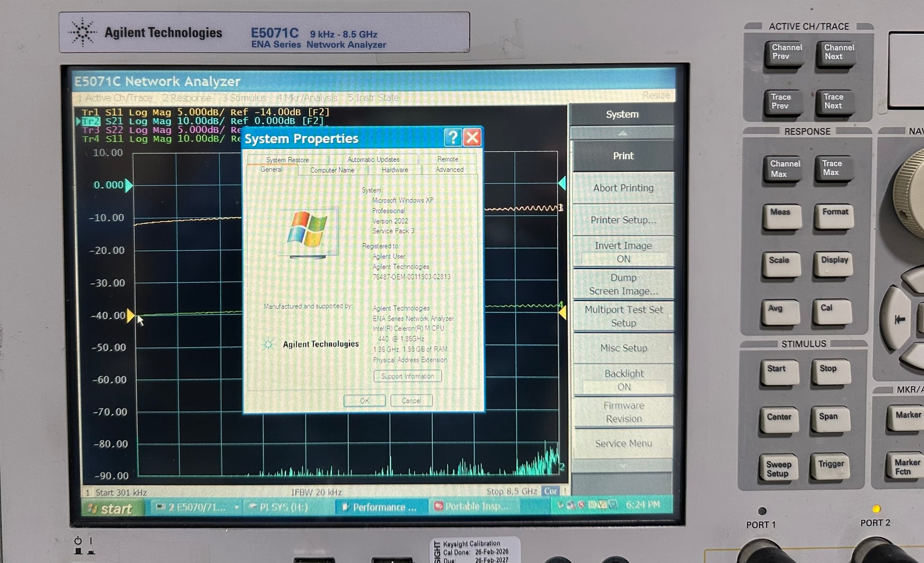Open the PI SYS (H:) taskbar window
The image size is (924, 563).
tap(289, 507)
